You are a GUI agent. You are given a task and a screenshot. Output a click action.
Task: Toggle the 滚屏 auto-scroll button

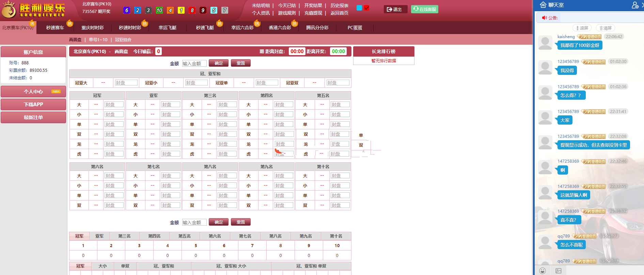tap(582, 28)
